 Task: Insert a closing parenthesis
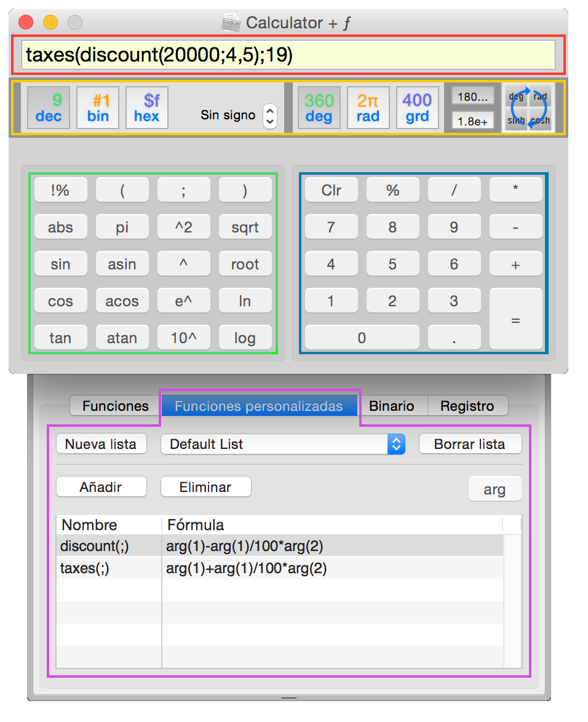click(x=245, y=190)
